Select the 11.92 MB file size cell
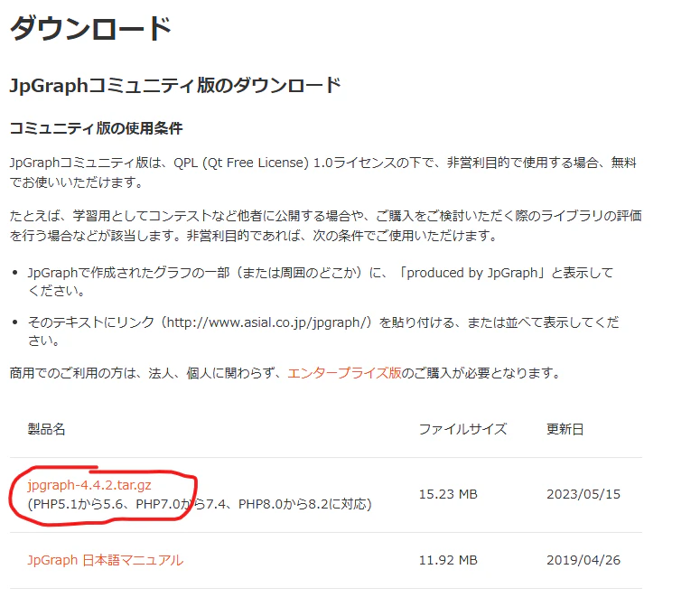 click(448, 560)
